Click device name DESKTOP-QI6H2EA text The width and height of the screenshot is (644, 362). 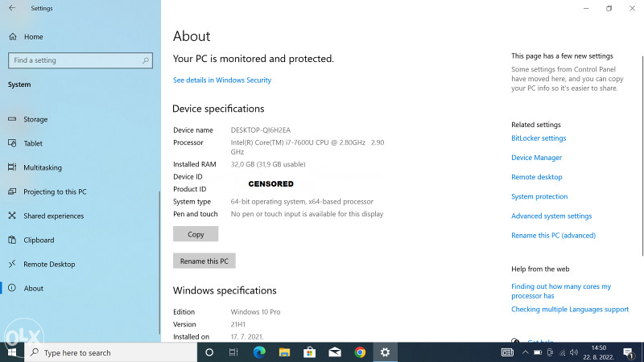260,130
